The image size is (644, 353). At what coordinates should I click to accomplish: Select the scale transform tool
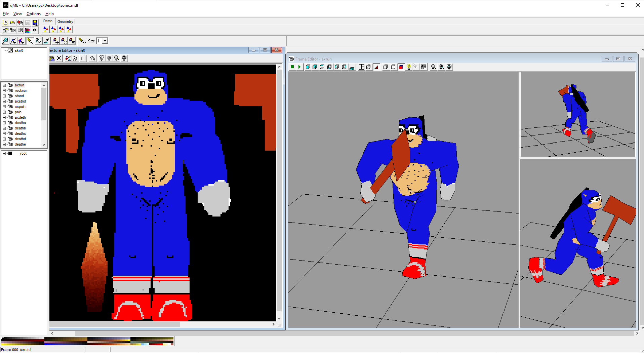pyautogui.click(x=72, y=41)
